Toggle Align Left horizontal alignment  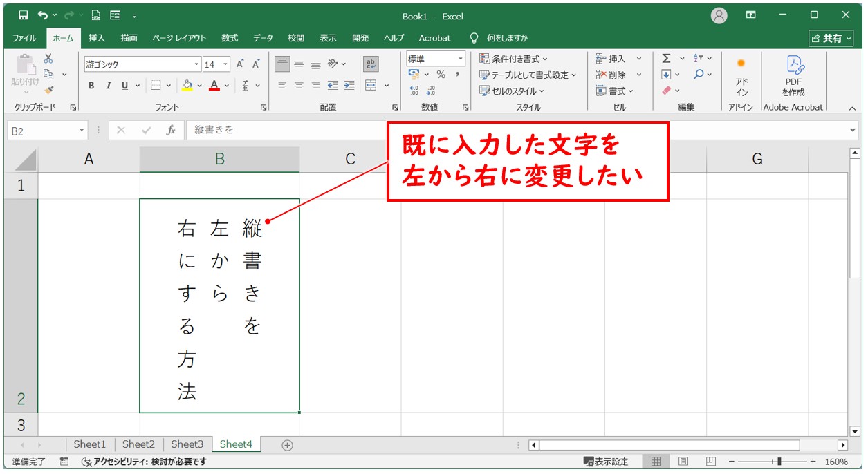coord(282,86)
